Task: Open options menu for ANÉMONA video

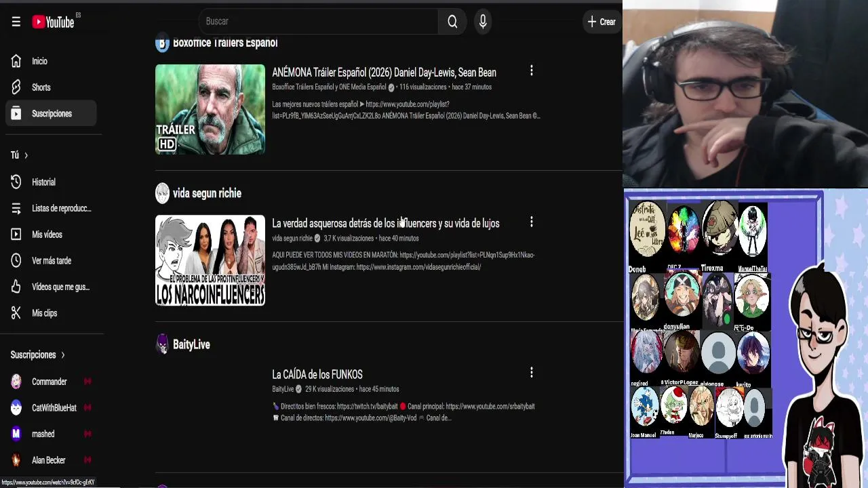Action: coord(532,70)
